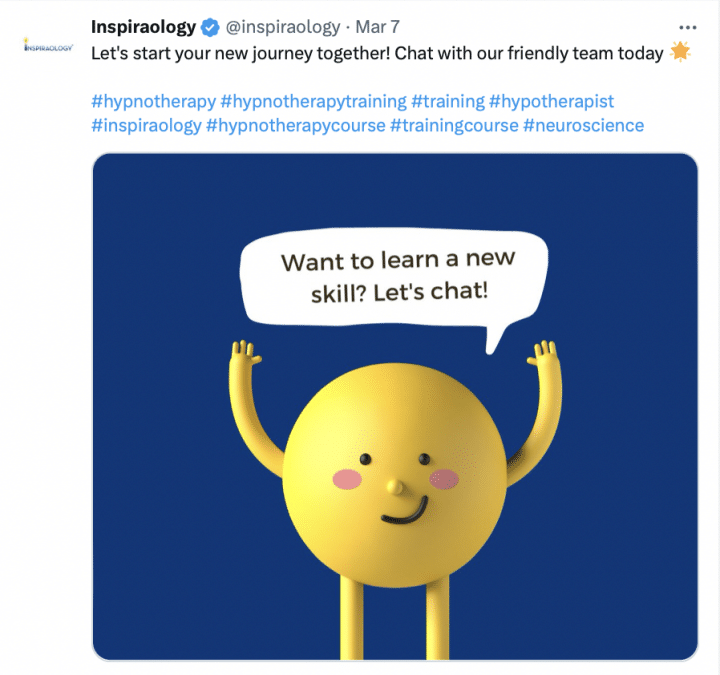The image size is (720, 675).
Task: Click the character's raised left hand
Action: pyautogui.click(x=246, y=354)
